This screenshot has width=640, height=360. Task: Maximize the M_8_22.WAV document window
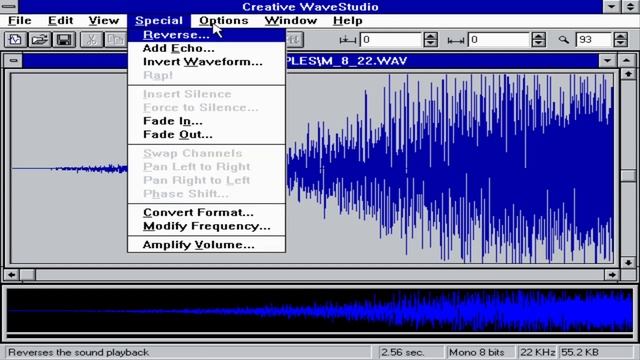pos(627,61)
